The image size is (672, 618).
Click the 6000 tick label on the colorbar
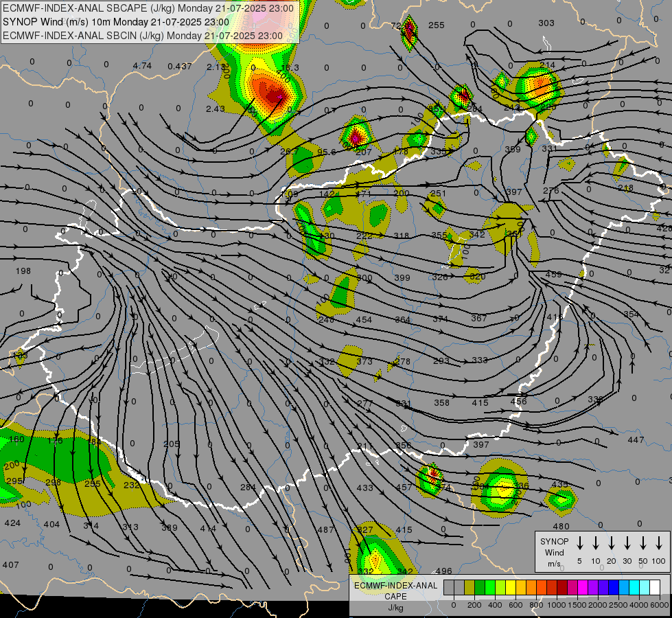tap(659, 605)
